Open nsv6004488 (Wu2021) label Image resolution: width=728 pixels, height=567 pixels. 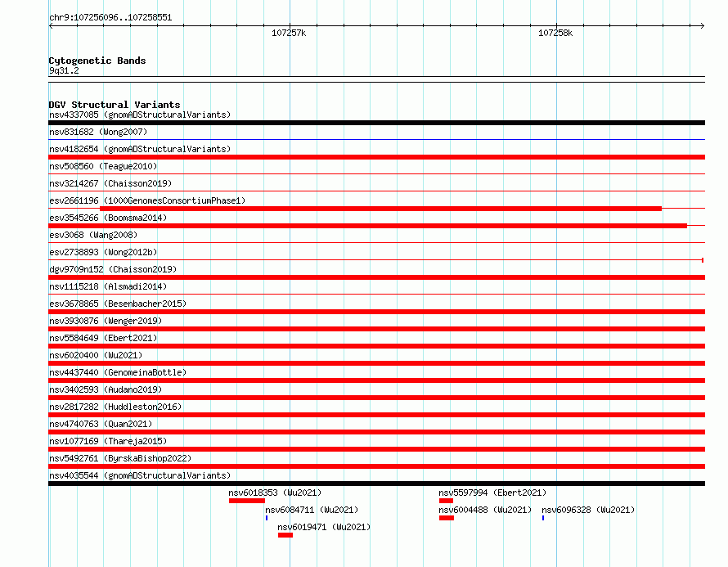[485, 510]
